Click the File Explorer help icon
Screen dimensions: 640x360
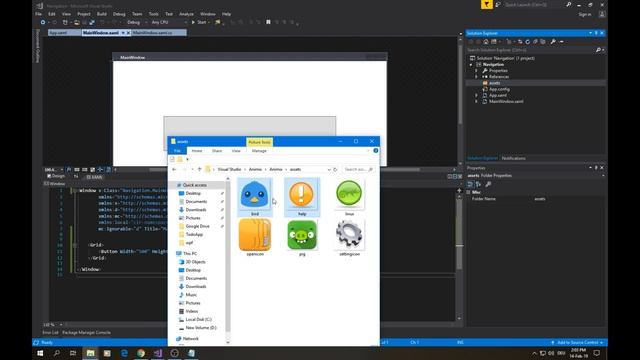(376, 151)
